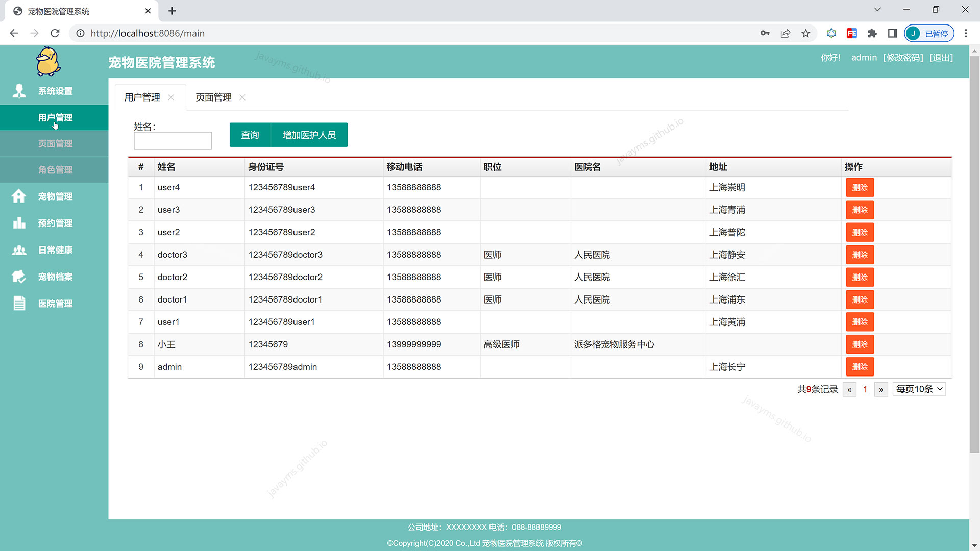Switch to the 页面管理 tab
The height and width of the screenshot is (551, 980).
213,97
